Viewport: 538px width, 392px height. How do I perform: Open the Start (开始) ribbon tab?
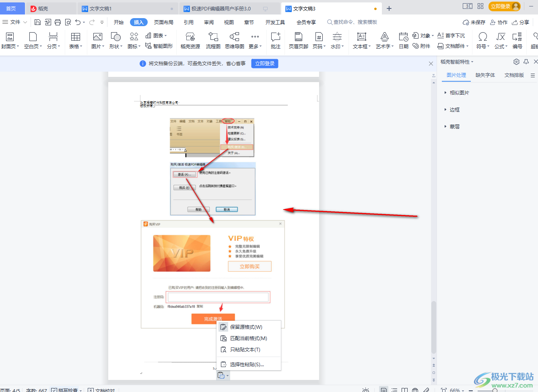(119, 22)
